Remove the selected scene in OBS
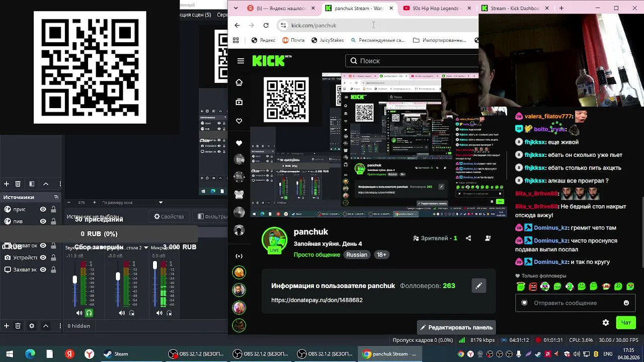Screen dimensions: 644x362 click(18, 184)
